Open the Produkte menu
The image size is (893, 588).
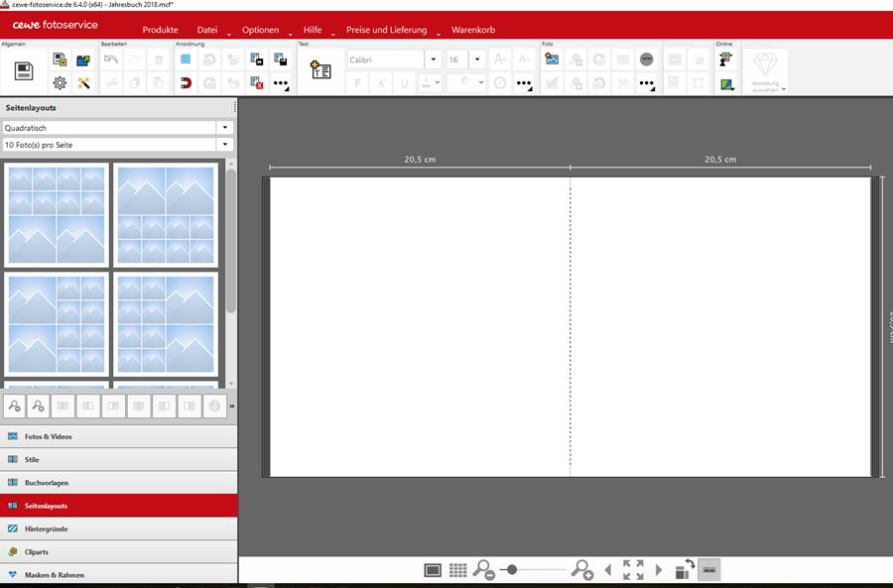point(160,30)
